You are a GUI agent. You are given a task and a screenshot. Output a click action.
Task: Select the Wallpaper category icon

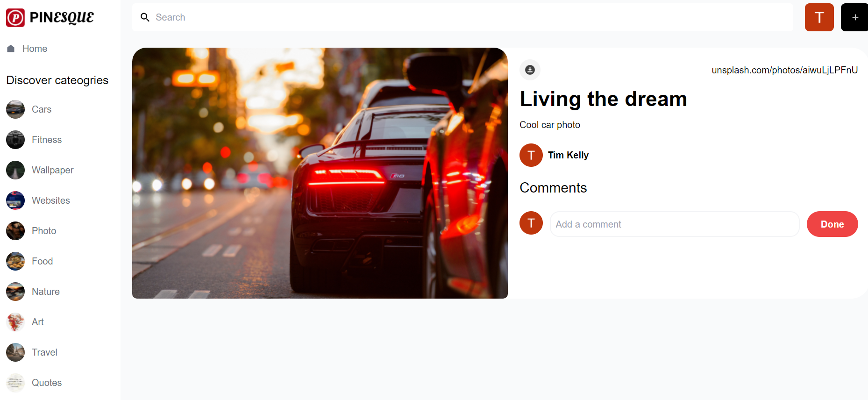click(15, 170)
